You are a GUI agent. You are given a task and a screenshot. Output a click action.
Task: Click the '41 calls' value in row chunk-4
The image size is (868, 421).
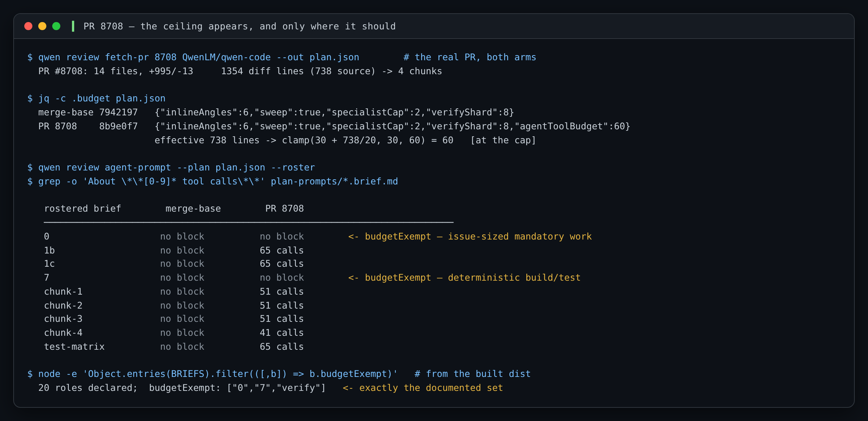282,333
